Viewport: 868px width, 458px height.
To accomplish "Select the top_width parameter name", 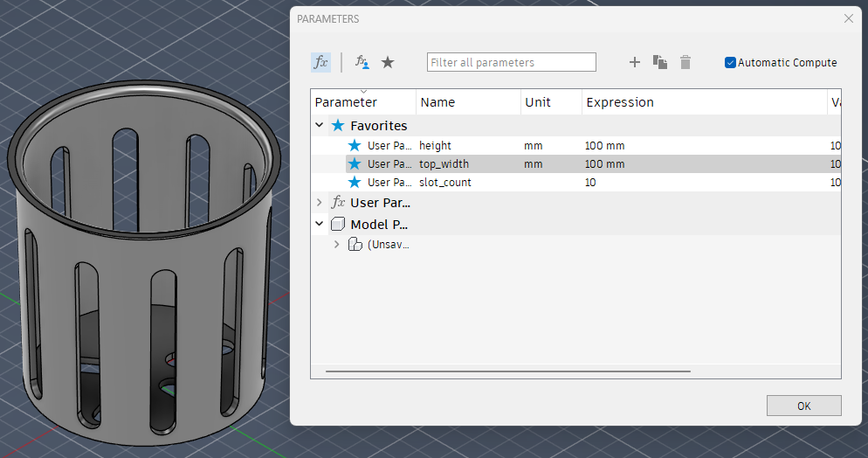I will coord(444,164).
